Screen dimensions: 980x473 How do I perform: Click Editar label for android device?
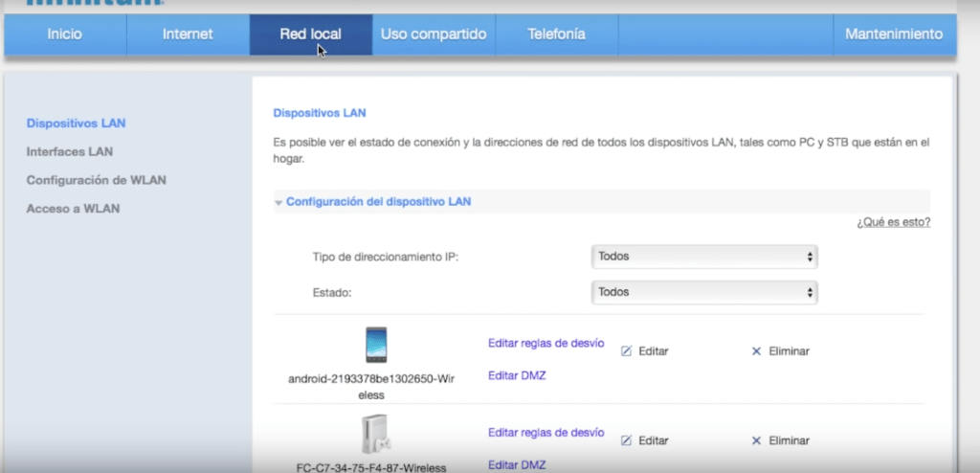[x=654, y=351]
